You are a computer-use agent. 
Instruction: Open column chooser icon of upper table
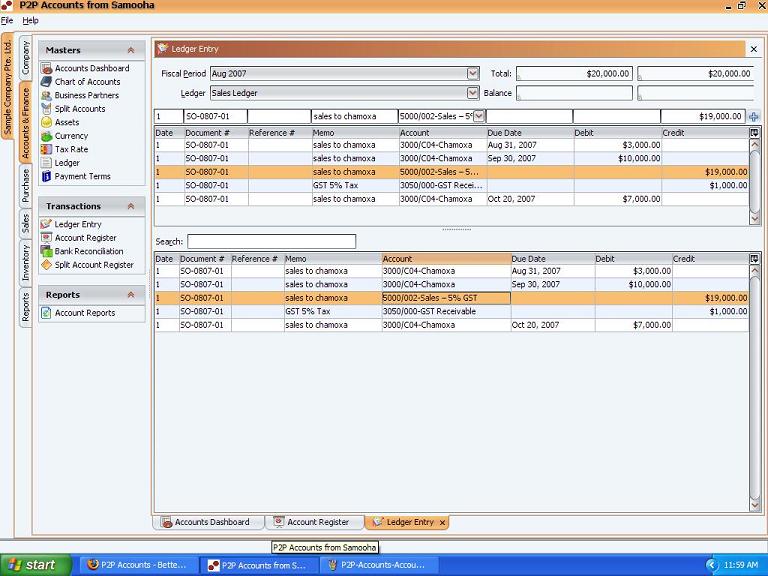(x=754, y=133)
